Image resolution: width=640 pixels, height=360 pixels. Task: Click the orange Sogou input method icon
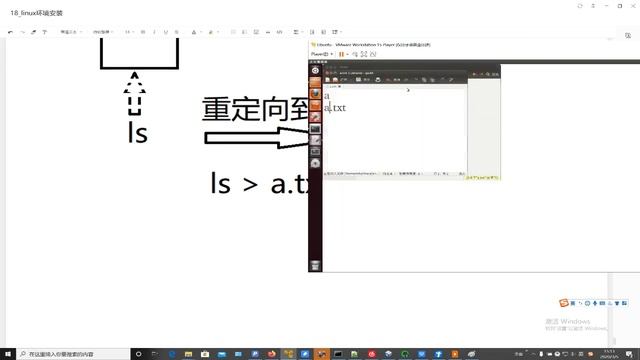tap(564, 303)
